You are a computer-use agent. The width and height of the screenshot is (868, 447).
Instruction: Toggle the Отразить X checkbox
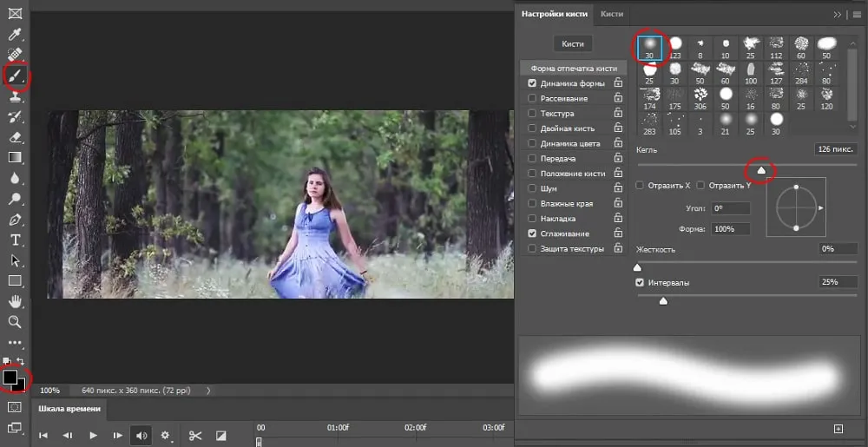point(640,185)
